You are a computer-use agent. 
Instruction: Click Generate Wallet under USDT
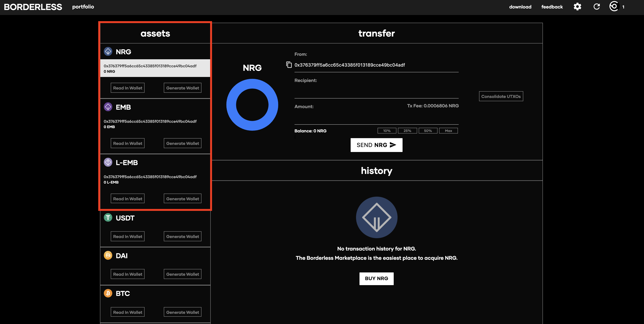coord(182,236)
